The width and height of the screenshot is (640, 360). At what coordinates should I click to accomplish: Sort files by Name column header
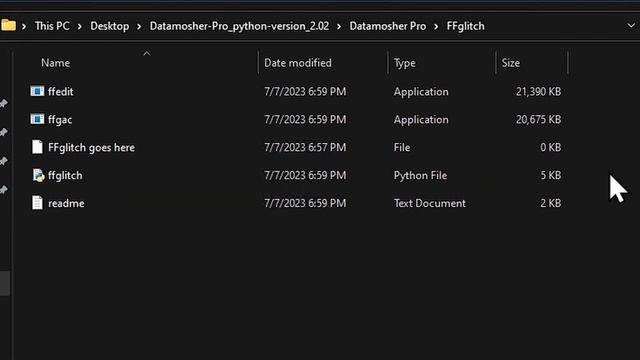[56, 63]
